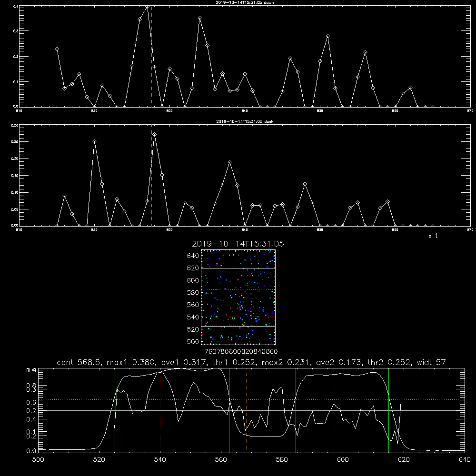Click the '0.3' y-axis label on the dawn plot
This screenshot has height=476, width=476.
[16, 31]
